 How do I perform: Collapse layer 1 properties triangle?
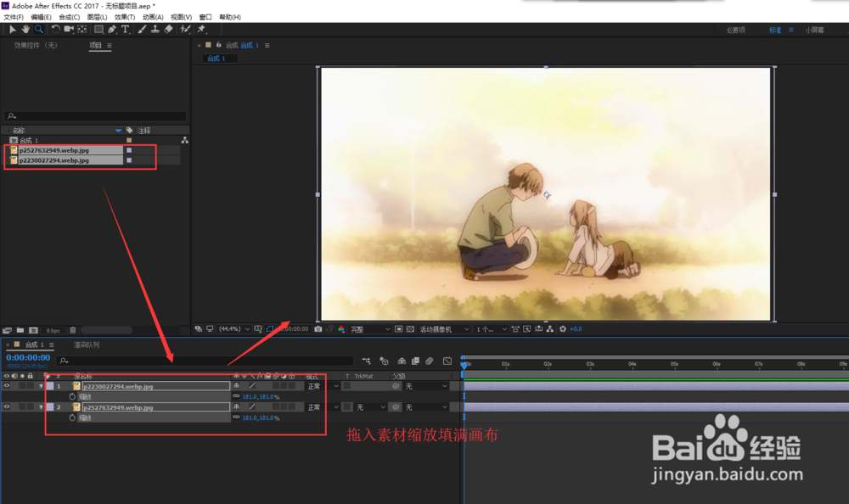pos(41,386)
